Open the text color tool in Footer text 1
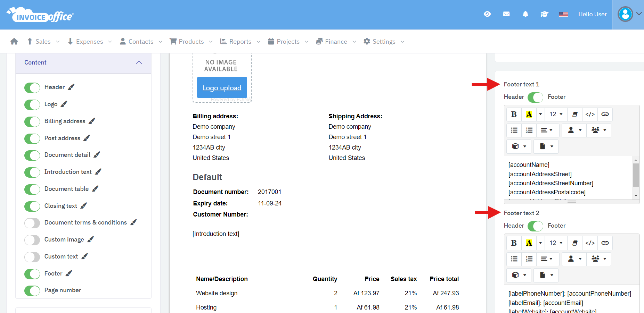 click(x=529, y=114)
